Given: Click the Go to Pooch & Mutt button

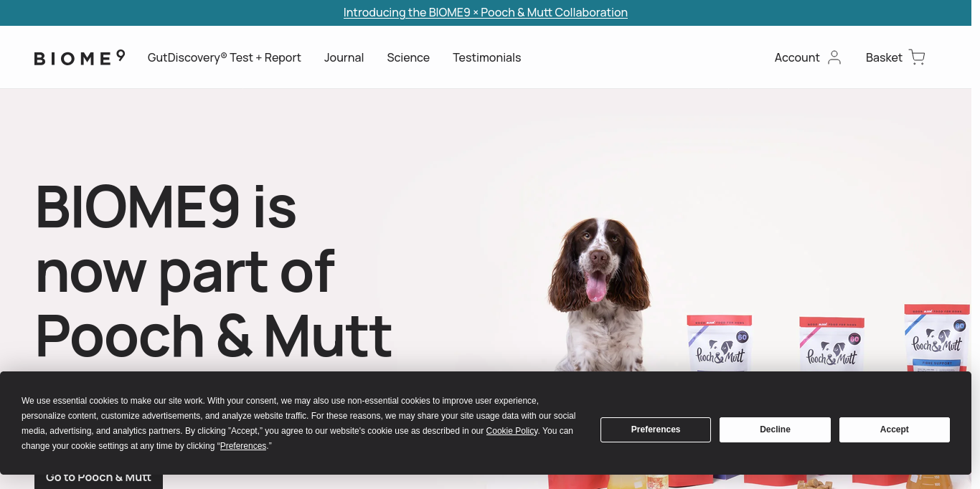Looking at the screenshot, I should point(98,478).
